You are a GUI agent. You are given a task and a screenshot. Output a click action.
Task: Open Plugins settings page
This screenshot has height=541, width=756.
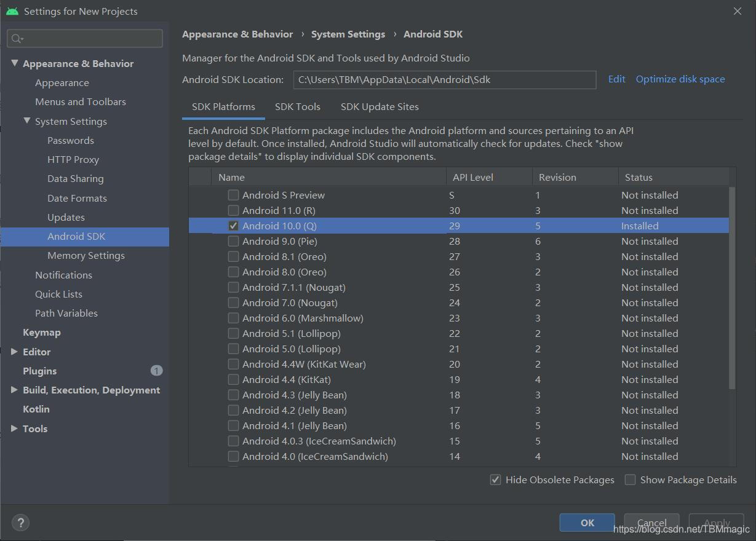[40, 371]
